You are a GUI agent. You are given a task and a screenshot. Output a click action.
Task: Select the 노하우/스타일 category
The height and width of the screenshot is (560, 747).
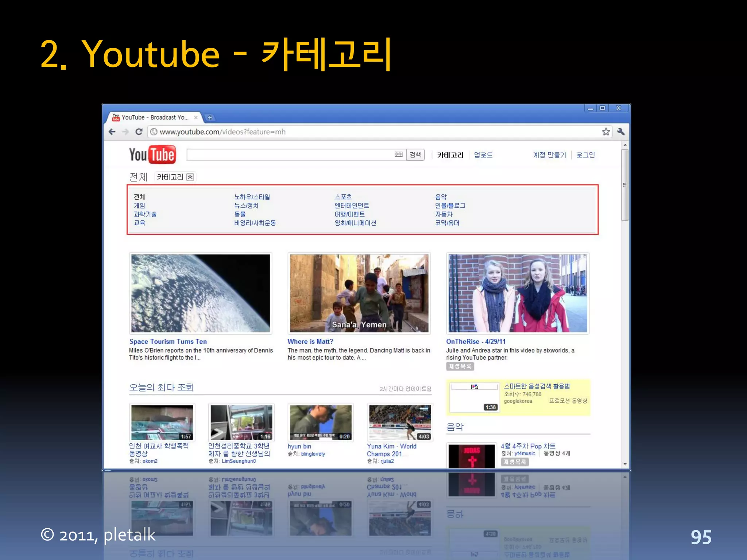coord(252,197)
